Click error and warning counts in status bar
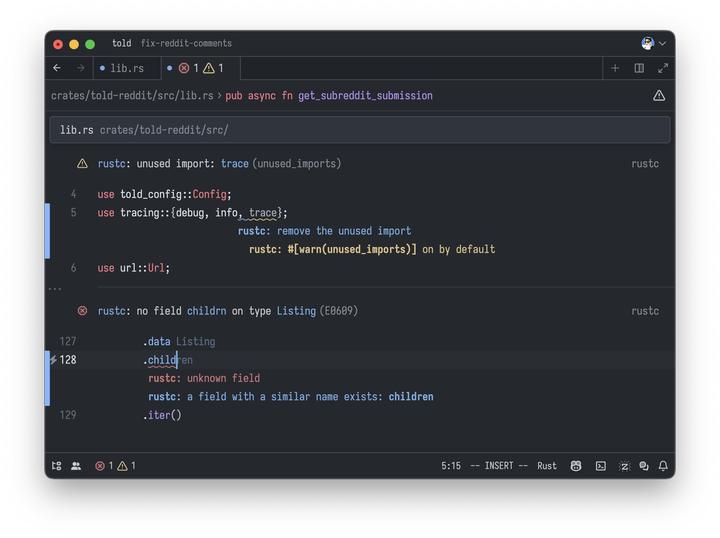 click(x=115, y=466)
